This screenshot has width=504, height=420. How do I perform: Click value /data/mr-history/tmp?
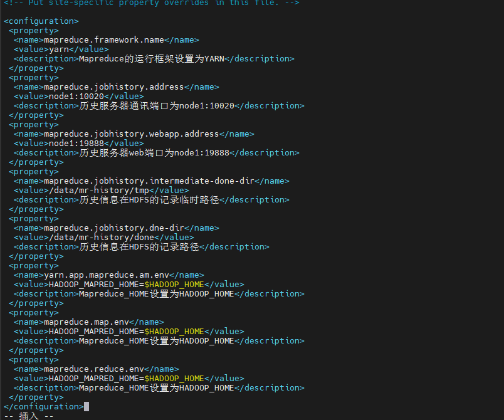point(99,190)
